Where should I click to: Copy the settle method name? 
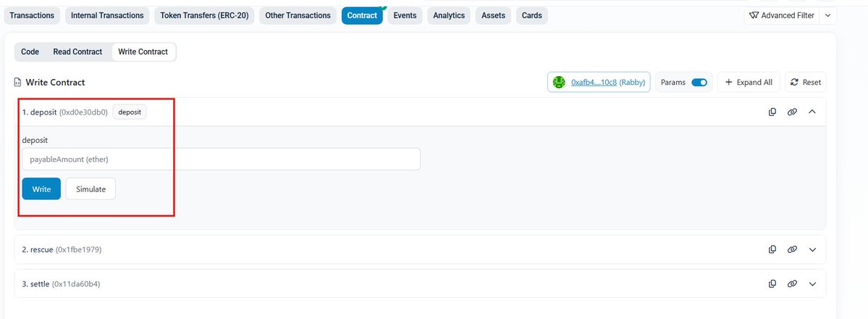[772, 284]
